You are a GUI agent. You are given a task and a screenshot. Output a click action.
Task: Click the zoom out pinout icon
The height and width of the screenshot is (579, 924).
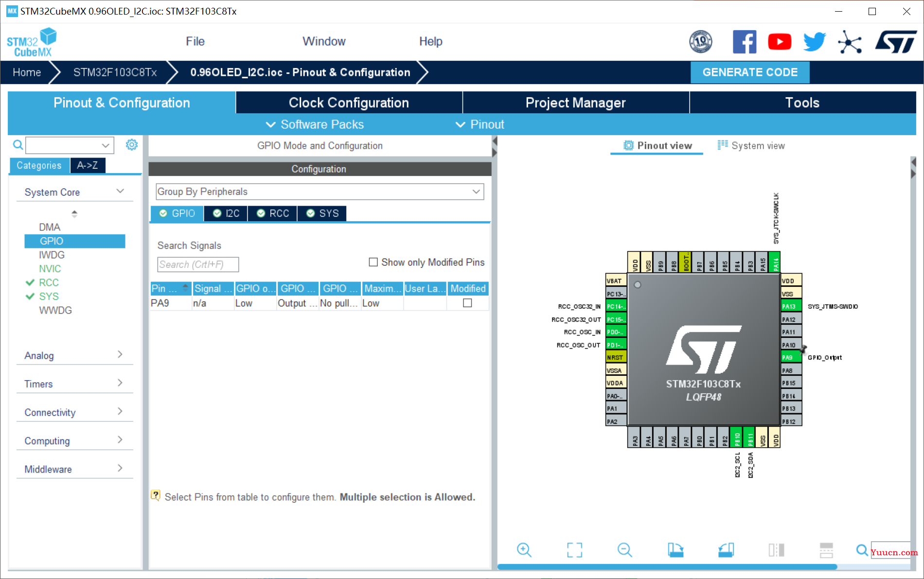(624, 550)
